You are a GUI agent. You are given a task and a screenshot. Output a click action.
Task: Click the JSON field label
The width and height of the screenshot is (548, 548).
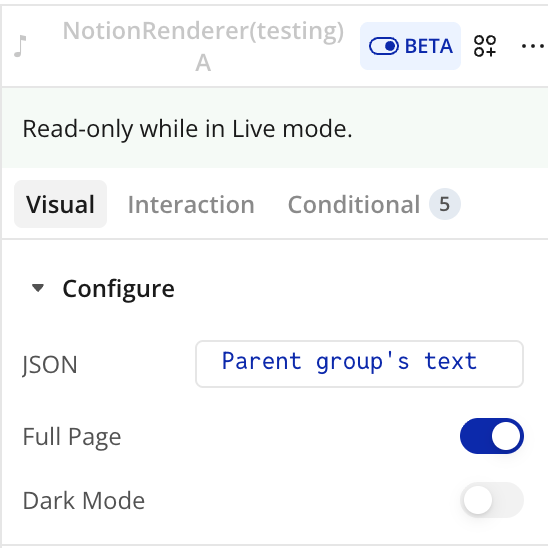click(50, 365)
